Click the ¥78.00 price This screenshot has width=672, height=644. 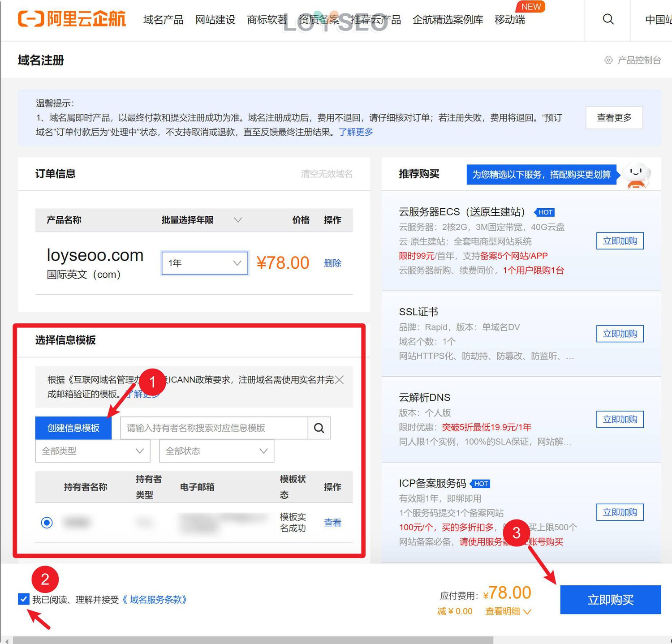point(283,263)
